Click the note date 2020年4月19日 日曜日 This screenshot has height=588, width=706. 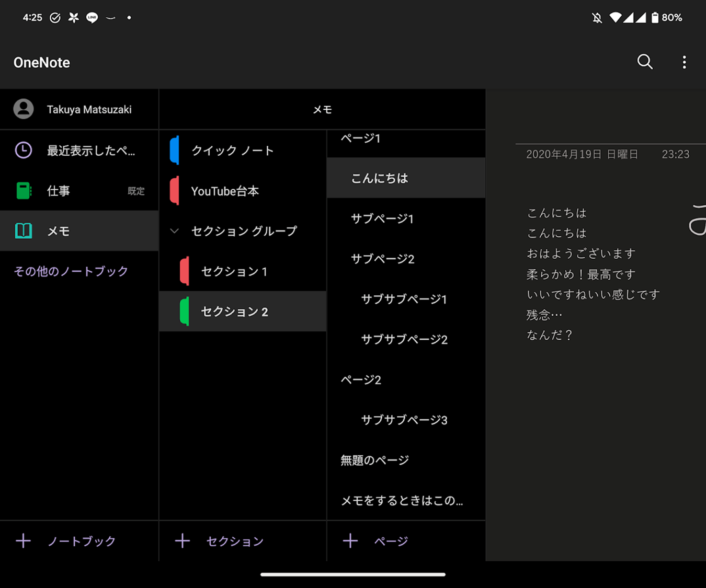[x=582, y=154]
